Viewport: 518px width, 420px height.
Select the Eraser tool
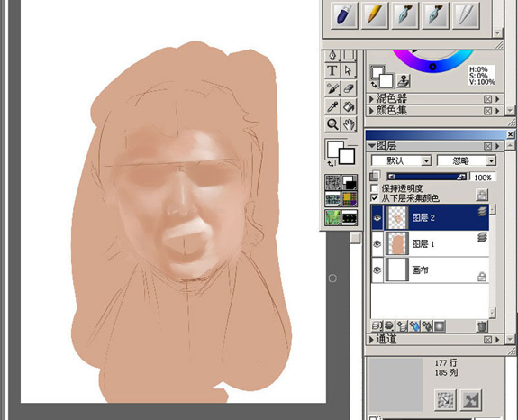click(x=349, y=88)
